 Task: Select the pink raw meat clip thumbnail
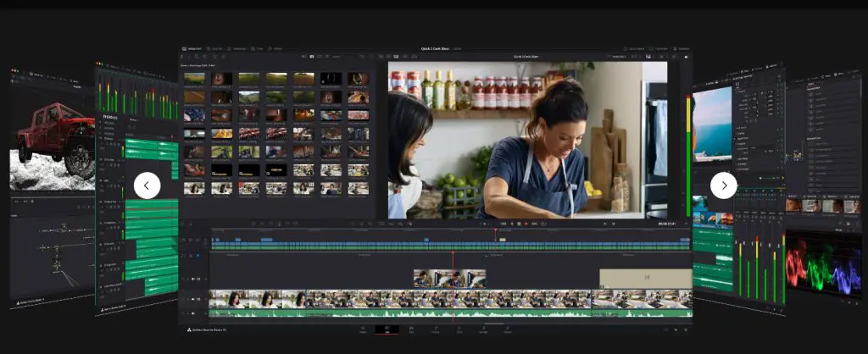pyautogui.click(x=359, y=114)
